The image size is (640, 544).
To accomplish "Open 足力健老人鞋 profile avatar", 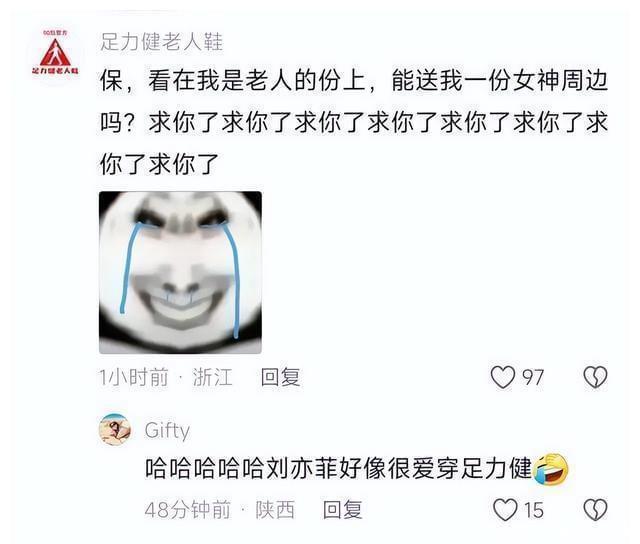I will (x=56, y=53).
